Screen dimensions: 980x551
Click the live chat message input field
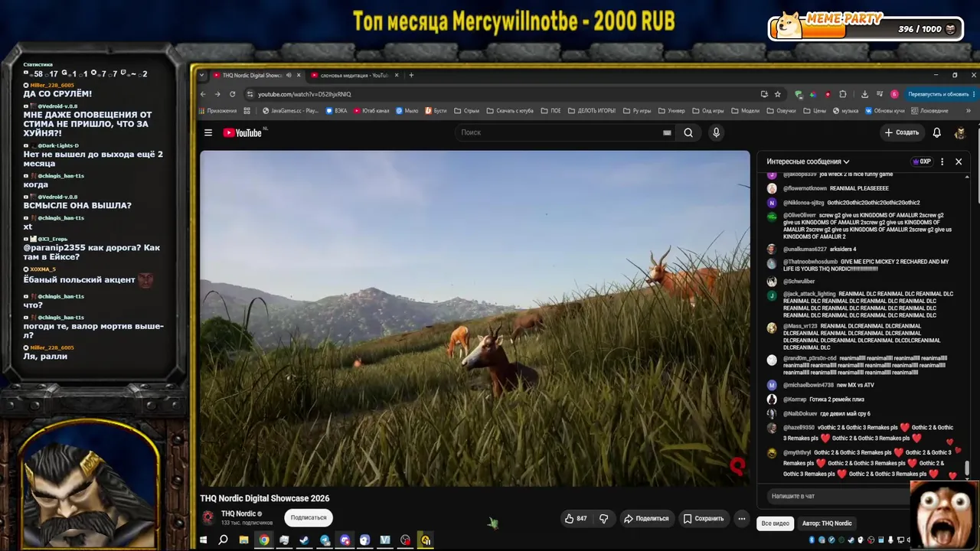(x=838, y=496)
